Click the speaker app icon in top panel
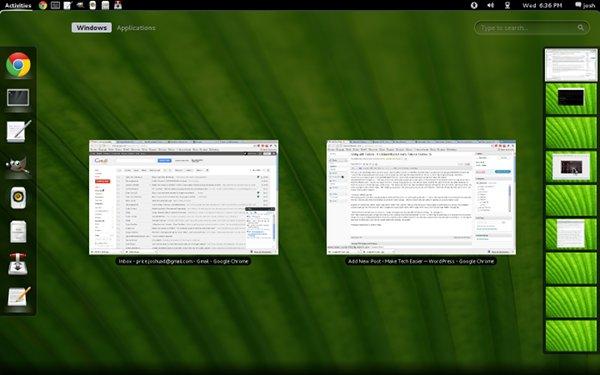This screenshot has height=375, width=600. pyautogui.click(x=93, y=5)
